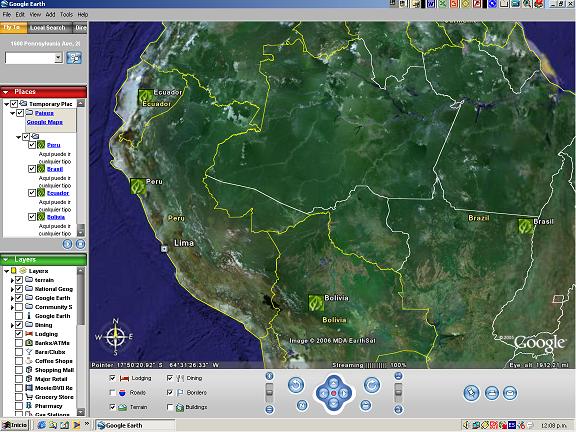The image size is (576, 432).
Task: Click the Layers panel vertical scrollbar thumb
Action: point(81,300)
